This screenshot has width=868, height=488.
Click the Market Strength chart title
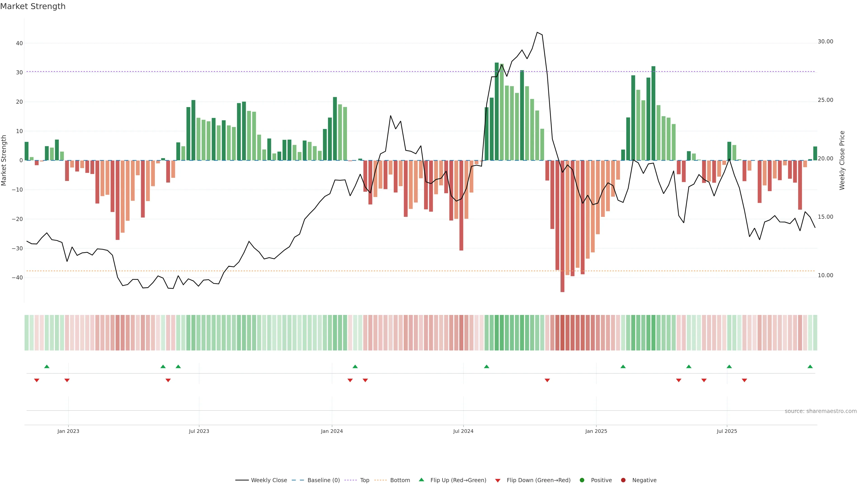tap(33, 6)
